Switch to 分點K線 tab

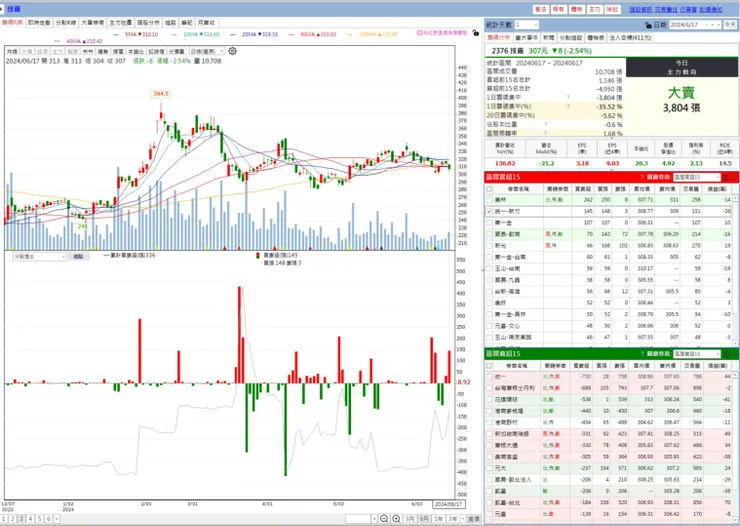pos(65,23)
